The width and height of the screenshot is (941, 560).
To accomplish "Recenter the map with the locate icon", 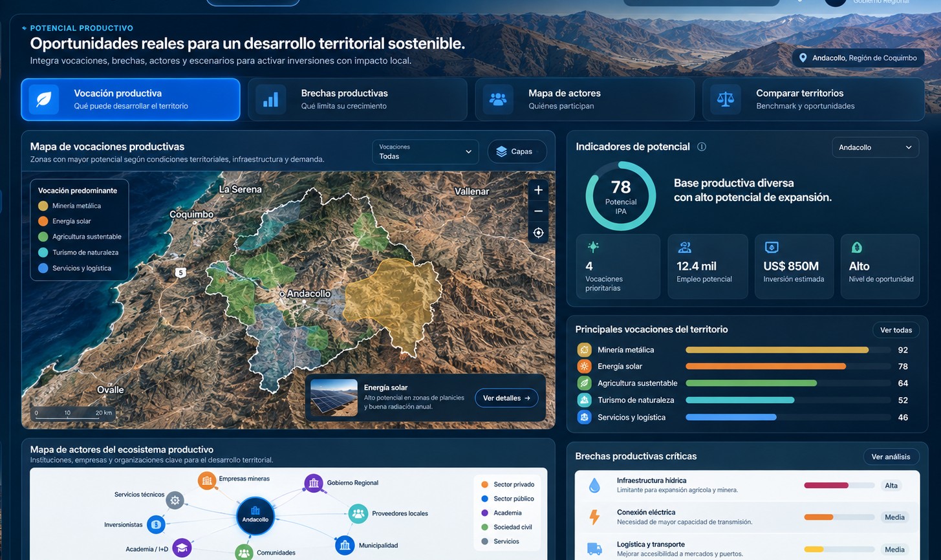I will click(538, 233).
